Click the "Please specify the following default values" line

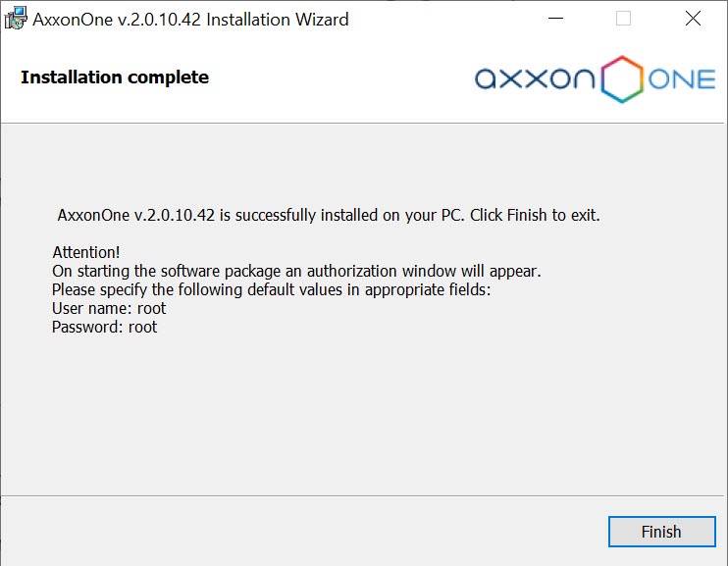270,289
